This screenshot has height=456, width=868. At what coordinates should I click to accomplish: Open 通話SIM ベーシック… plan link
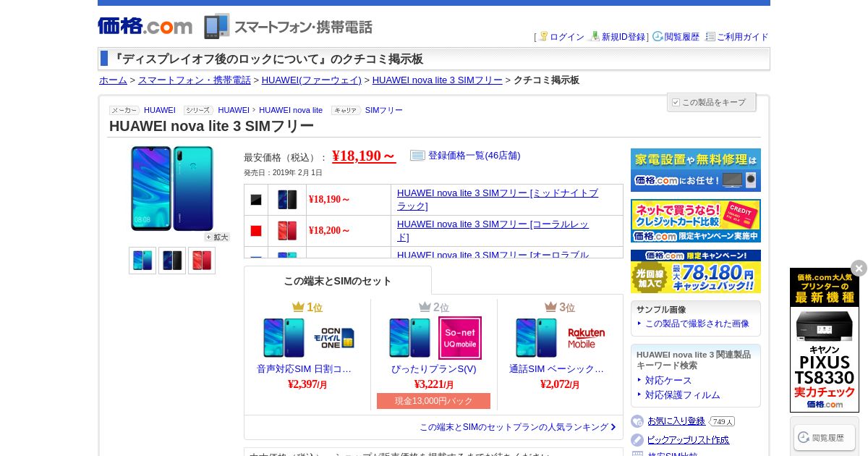[x=556, y=369]
